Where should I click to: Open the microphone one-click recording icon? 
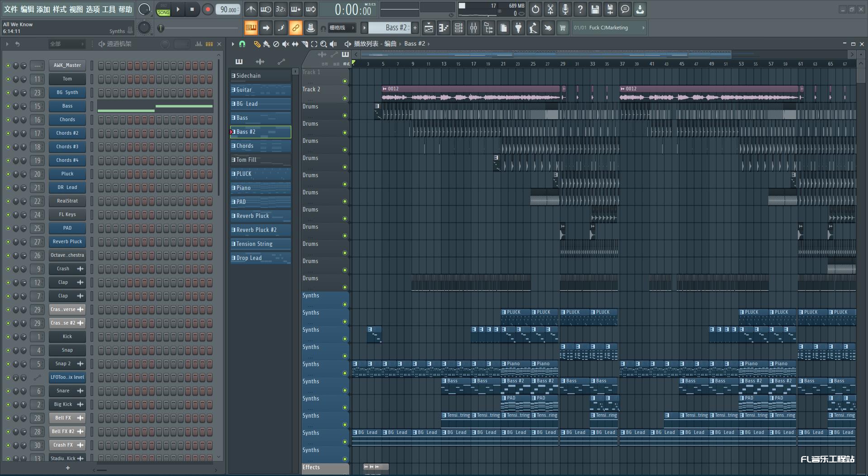[565, 9]
